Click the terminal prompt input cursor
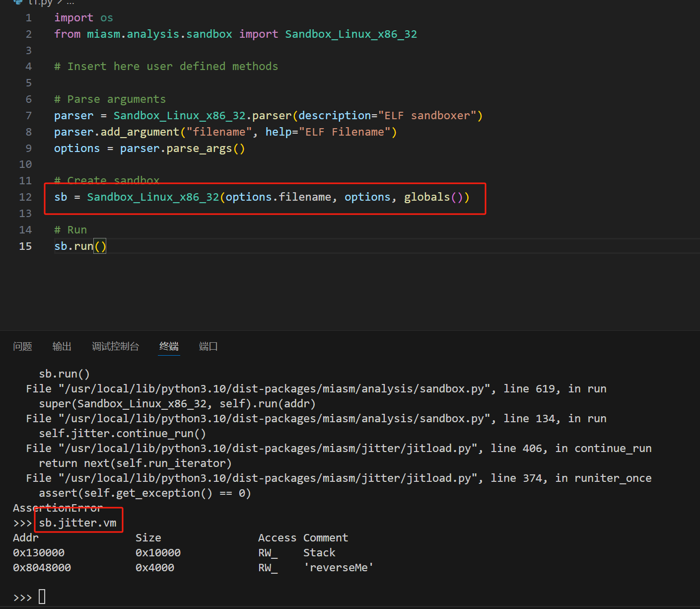The height and width of the screenshot is (609, 700). [x=42, y=597]
